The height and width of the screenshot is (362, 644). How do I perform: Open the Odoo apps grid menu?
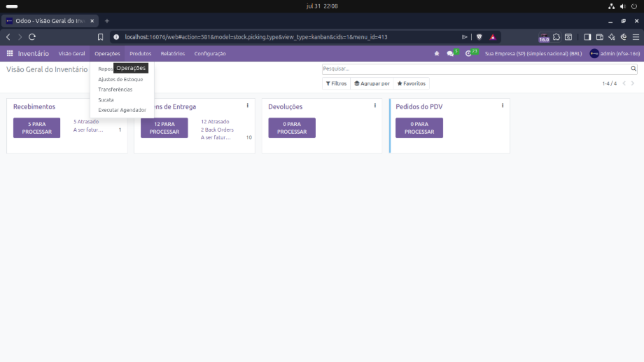(10, 53)
